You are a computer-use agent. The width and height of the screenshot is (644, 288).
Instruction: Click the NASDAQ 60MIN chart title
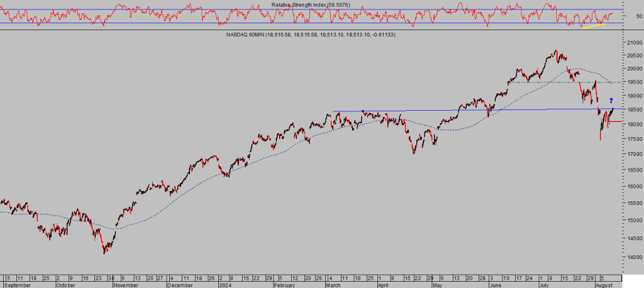(x=311, y=35)
